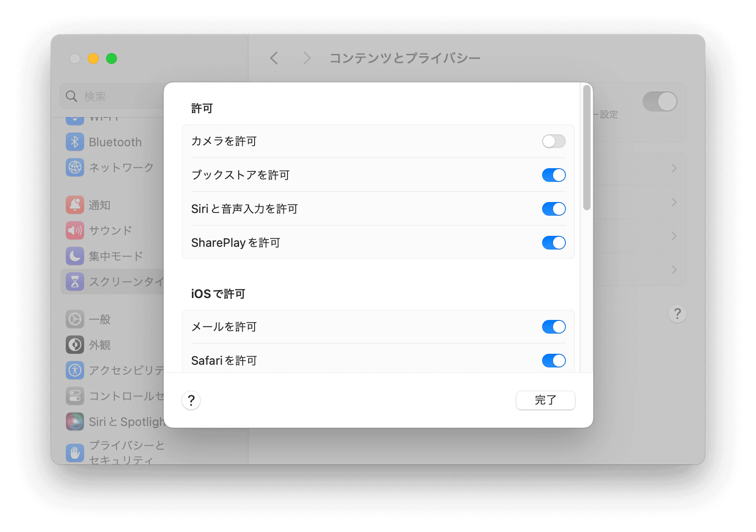Open 一般 gear icon in sidebar
The width and height of the screenshot is (756, 532).
[75, 319]
